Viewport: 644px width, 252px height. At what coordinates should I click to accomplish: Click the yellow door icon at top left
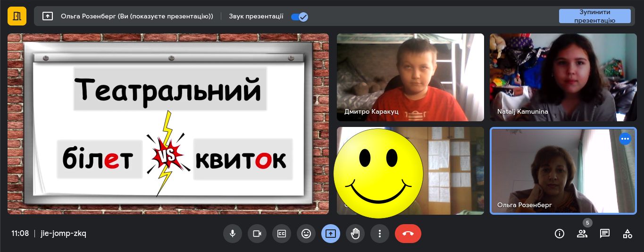[x=17, y=16]
